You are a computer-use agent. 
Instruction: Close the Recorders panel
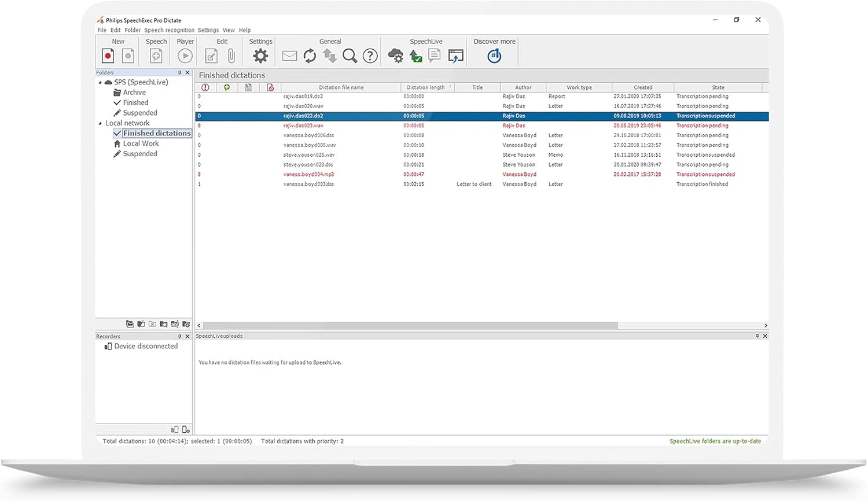tap(187, 336)
